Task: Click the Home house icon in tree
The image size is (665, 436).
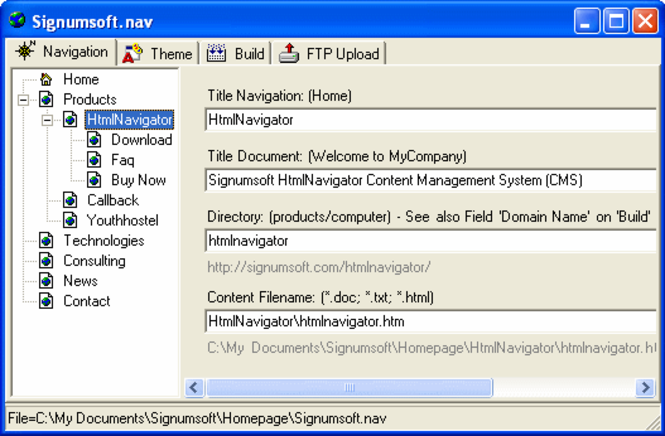Action: click(46, 79)
